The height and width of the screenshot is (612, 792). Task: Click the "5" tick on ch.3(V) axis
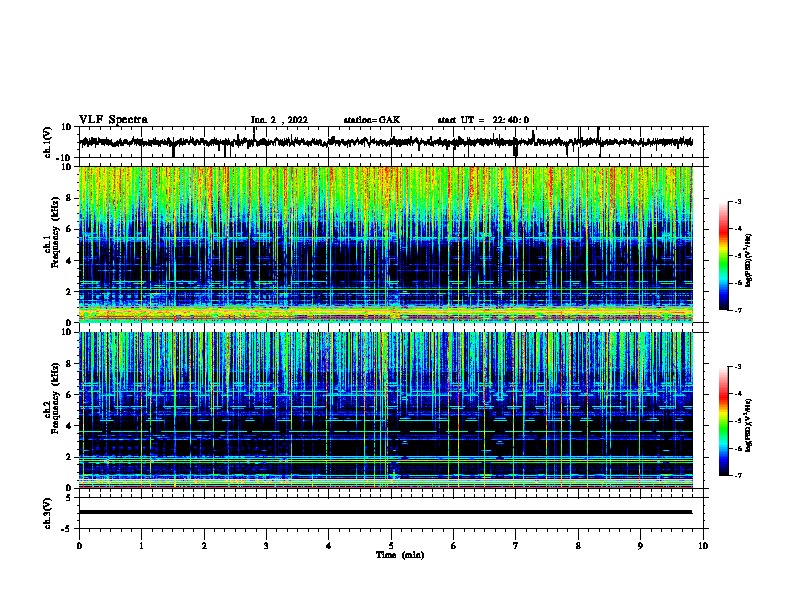click(x=69, y=498)
